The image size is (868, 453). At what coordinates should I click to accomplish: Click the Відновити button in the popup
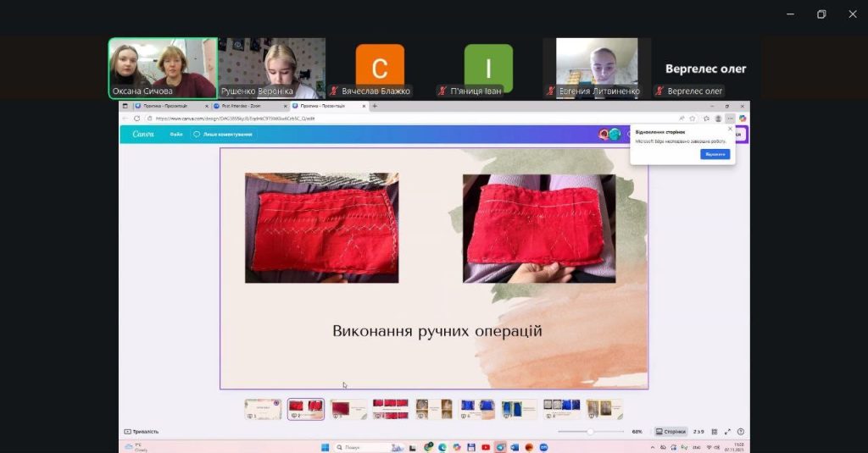(715, 154)
